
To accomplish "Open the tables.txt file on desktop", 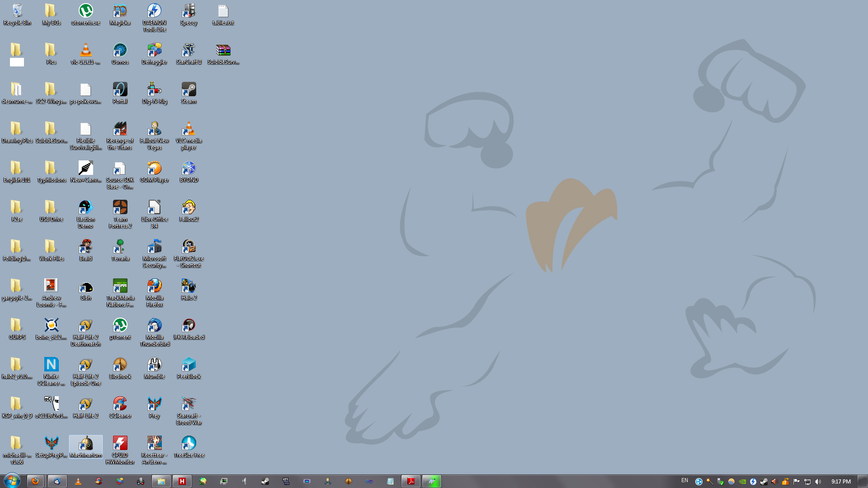I will point(223,12).
